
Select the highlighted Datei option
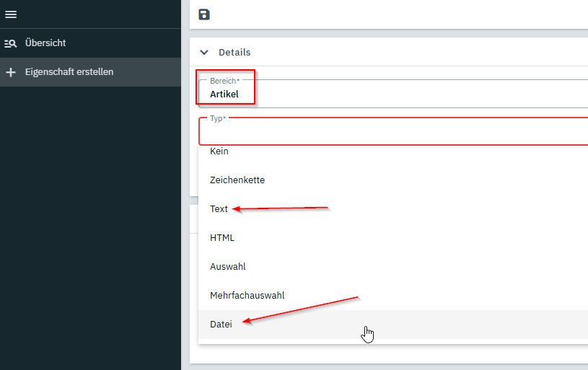click(x=221, y=325)
